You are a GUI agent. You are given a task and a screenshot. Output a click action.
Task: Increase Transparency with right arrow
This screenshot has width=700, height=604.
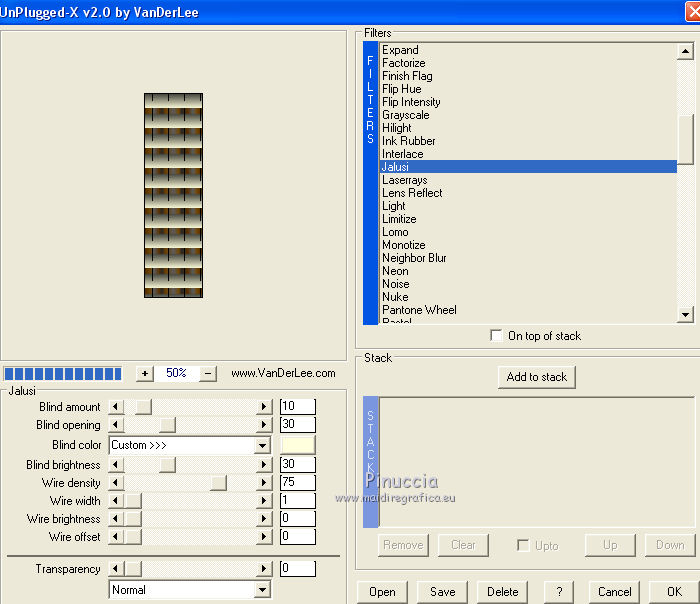click(x=264, y=569)
